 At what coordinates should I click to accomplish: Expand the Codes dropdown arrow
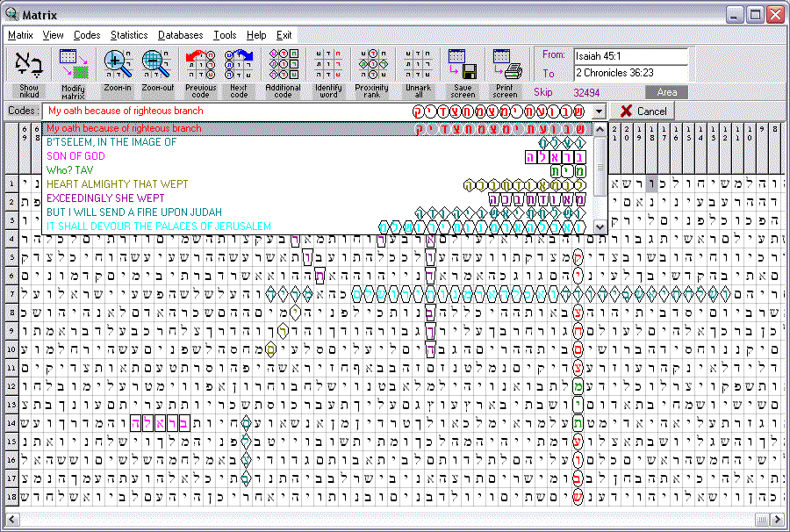click(x=600, y=111)
